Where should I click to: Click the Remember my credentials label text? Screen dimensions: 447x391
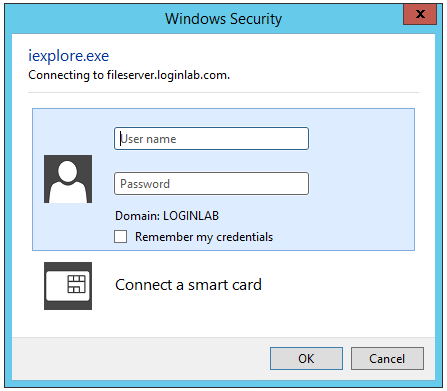tap(204, 237)
